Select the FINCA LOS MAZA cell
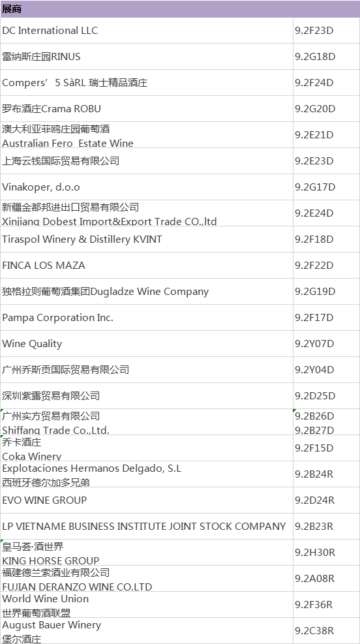360x644 pixels. (147, 266)
